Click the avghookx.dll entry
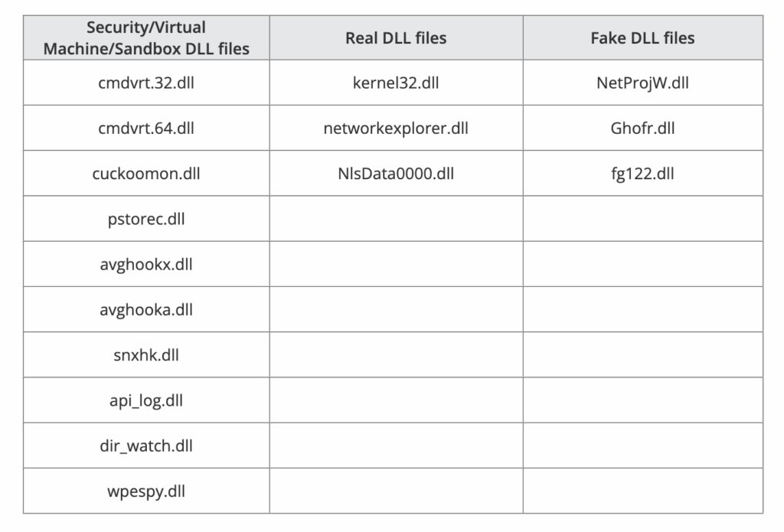 point(146,264)
